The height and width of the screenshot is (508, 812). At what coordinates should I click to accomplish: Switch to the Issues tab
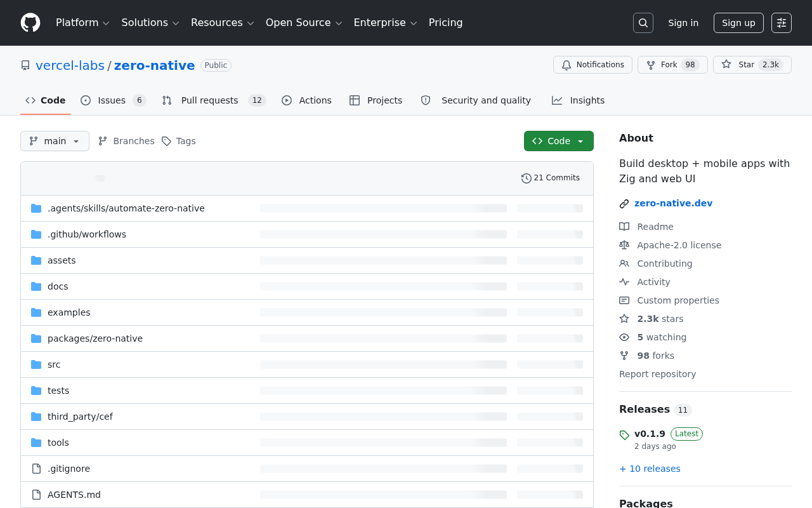[x=113, y=100]
